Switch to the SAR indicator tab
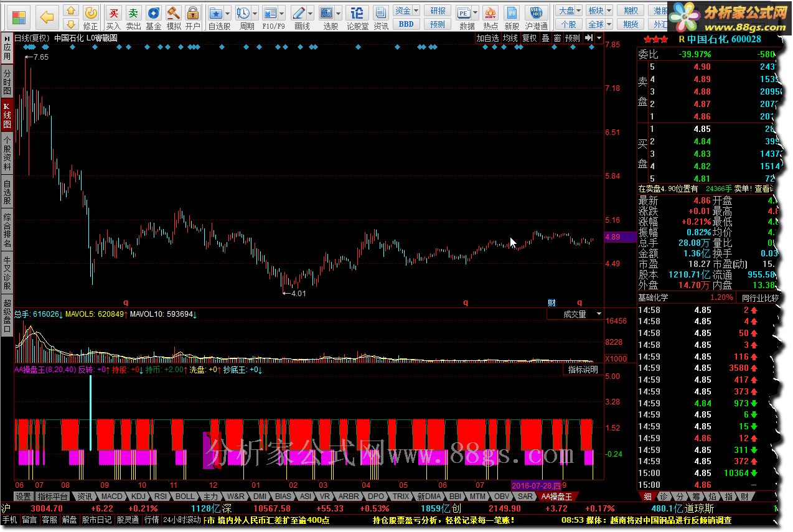The height and width of the screenshot is (532, 793). (x=525, y=497)
